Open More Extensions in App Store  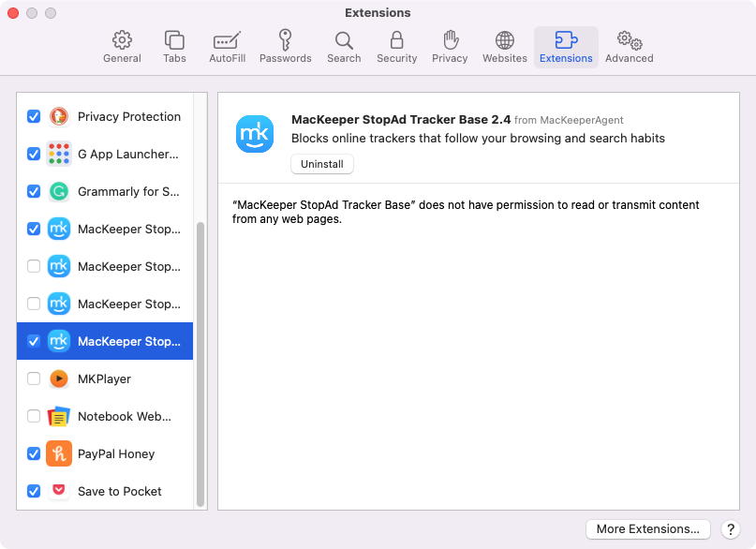pos(648,528)
